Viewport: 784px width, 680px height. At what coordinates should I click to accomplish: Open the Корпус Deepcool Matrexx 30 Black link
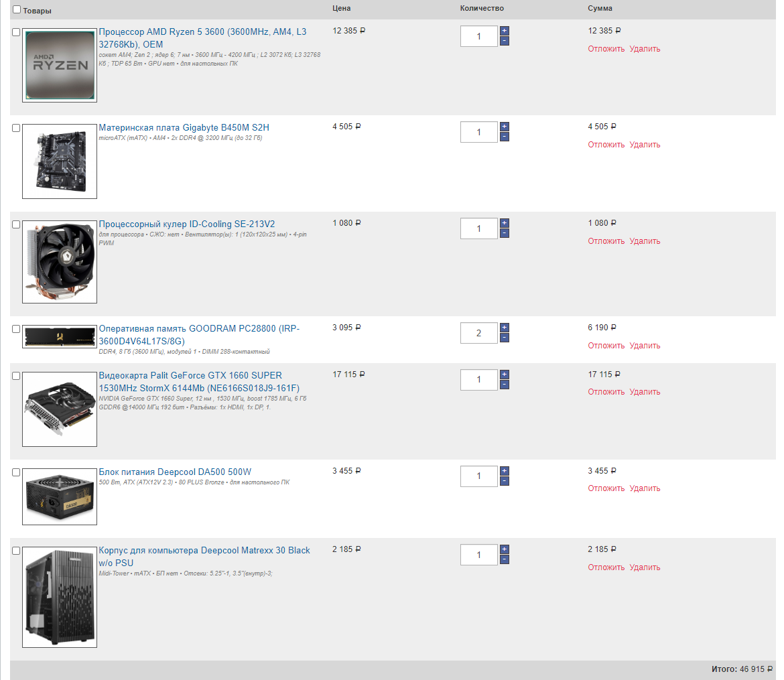[x=204, y=557]
